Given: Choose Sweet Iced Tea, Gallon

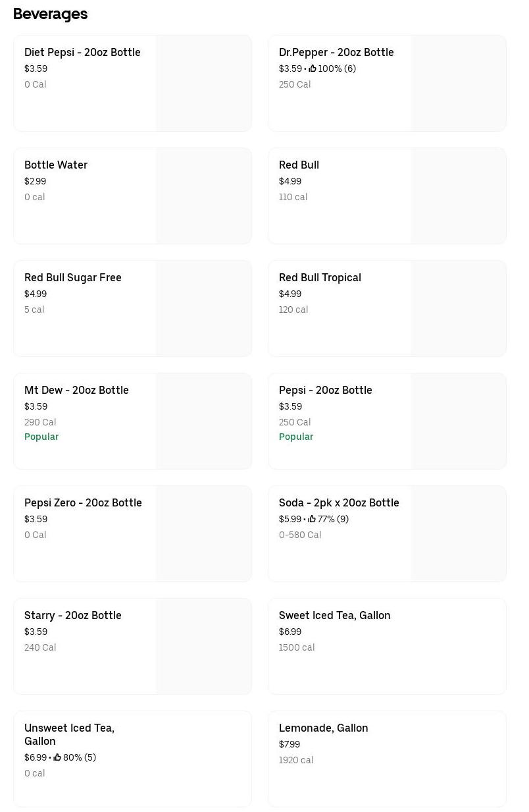Looking at the screenshot, I should pos(334,616).
